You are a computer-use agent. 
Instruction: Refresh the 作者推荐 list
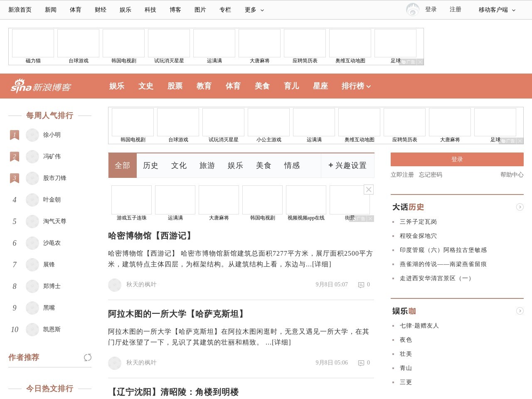tap(88, 357)
